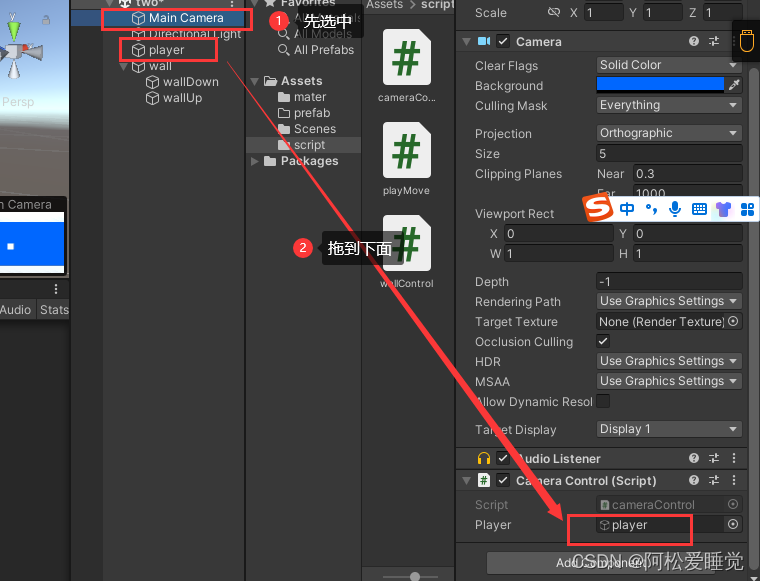The height and width of the screenshot is (581, 760).
Task: Open the HDR dropdown
Action: click(669, 361)
